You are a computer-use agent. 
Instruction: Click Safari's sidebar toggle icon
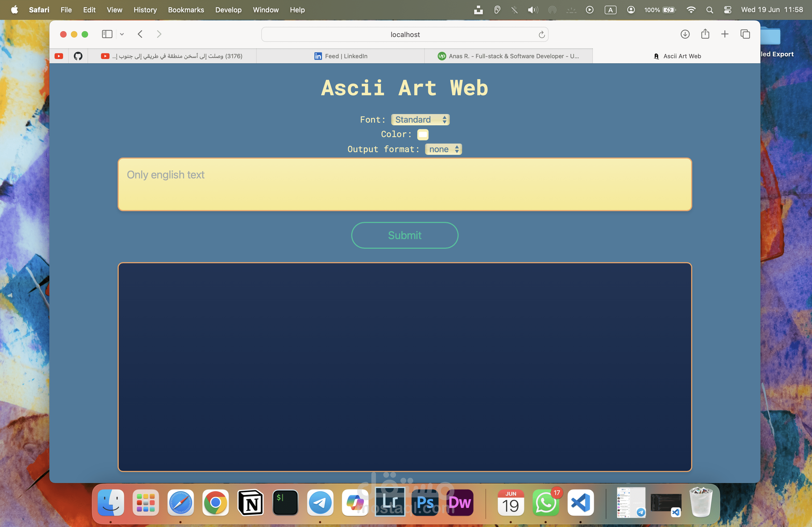pyautogui.click(x=107, y=34)
